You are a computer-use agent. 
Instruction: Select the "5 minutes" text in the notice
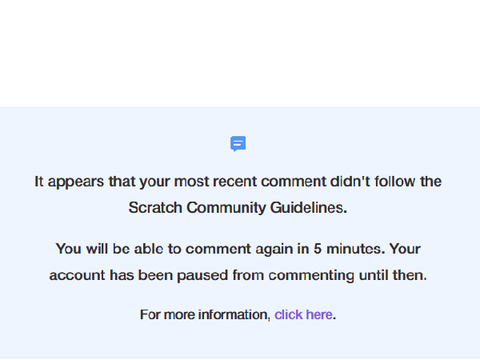[349, 249]
